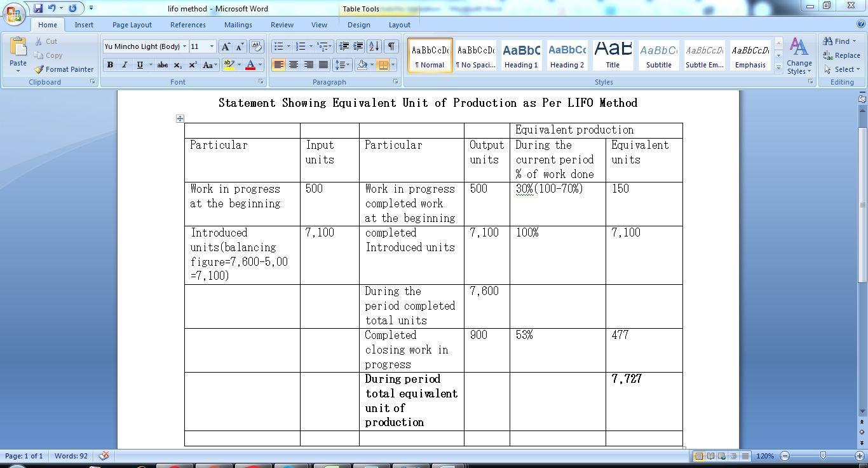Switch to the Mailings tab
The height and width of the screenshot is (468, 868).
point(238,25)
